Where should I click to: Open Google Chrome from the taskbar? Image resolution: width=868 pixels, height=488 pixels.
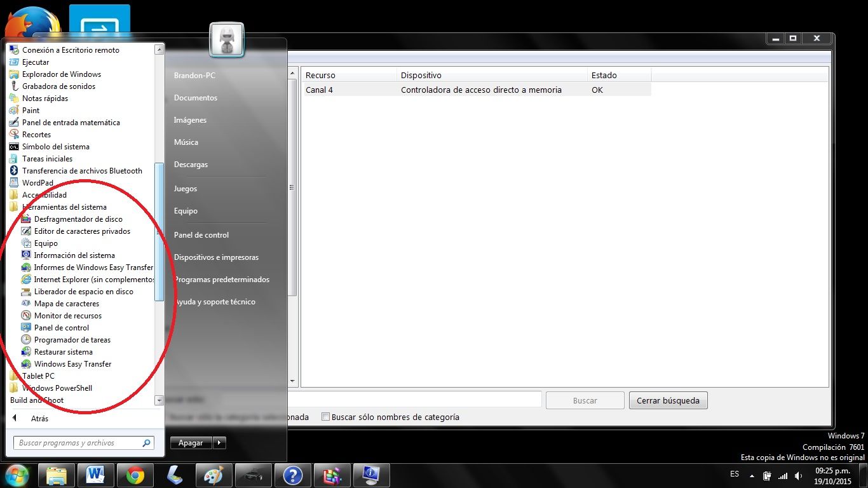[135, 475]
